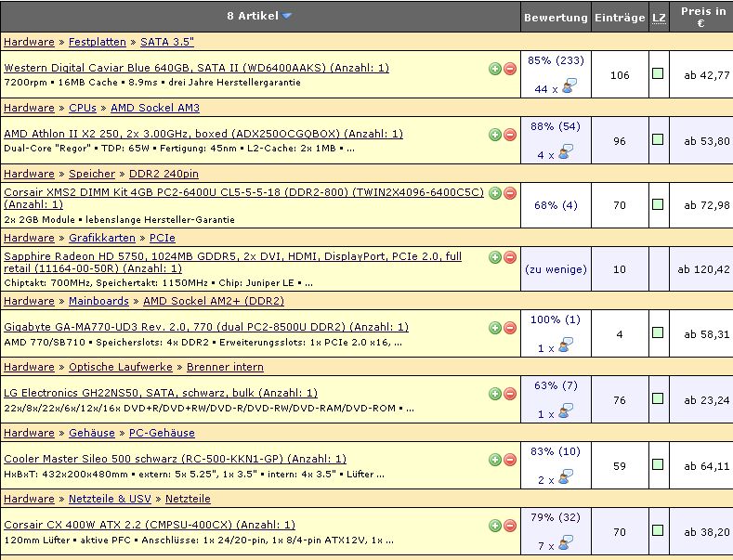Open Sapphire Radeon HD 5750 product link
The image size is (733, 560).
pos(233,262)
